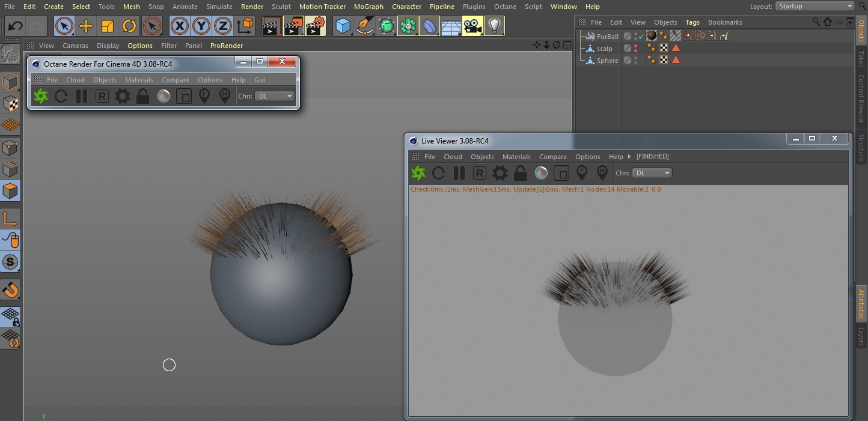
Task: Open the Layout dropdown showing Startup
Action: click(815, 6)
